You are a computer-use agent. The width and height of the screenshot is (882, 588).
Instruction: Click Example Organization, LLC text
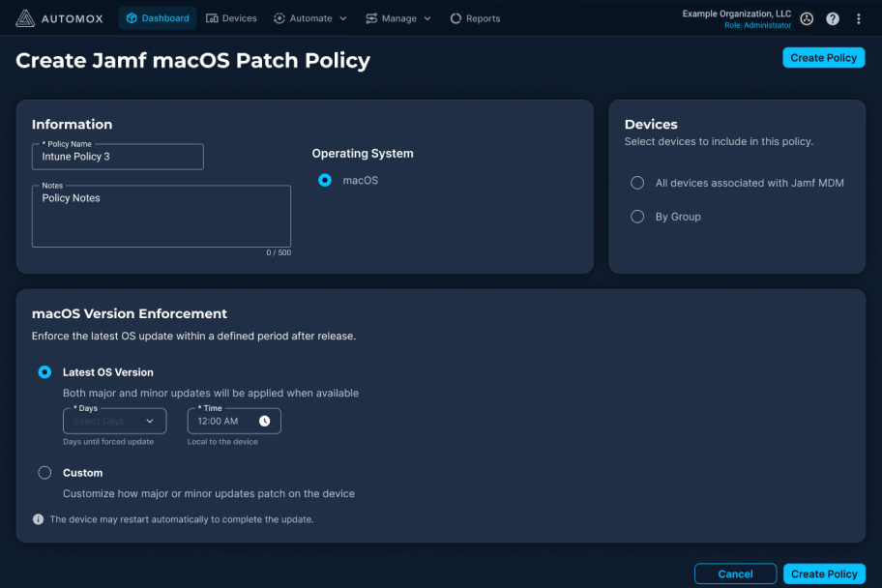pos(737,14)
